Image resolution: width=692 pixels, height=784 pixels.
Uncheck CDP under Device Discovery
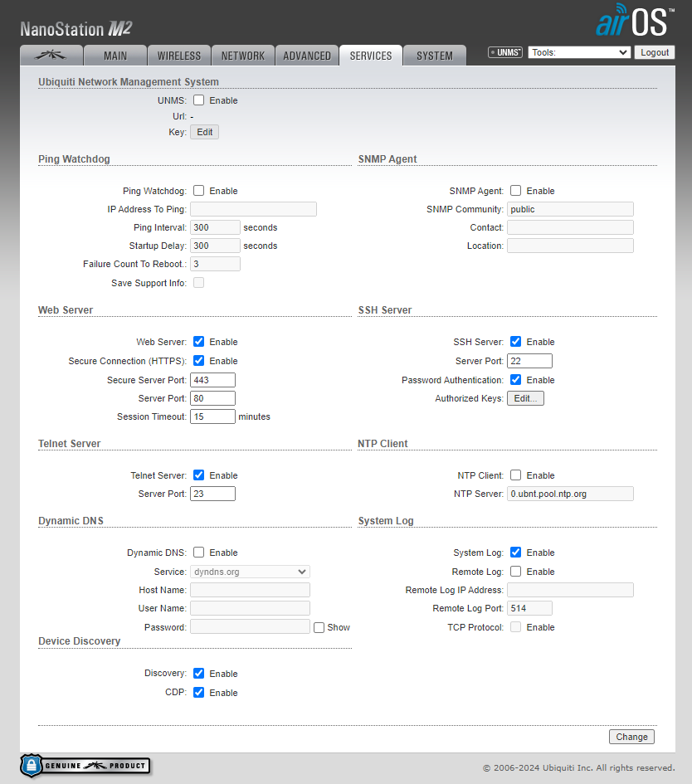click(199, 693)
